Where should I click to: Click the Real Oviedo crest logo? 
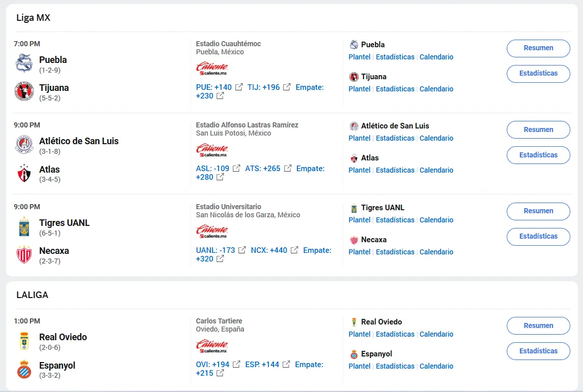coord(24,341)
